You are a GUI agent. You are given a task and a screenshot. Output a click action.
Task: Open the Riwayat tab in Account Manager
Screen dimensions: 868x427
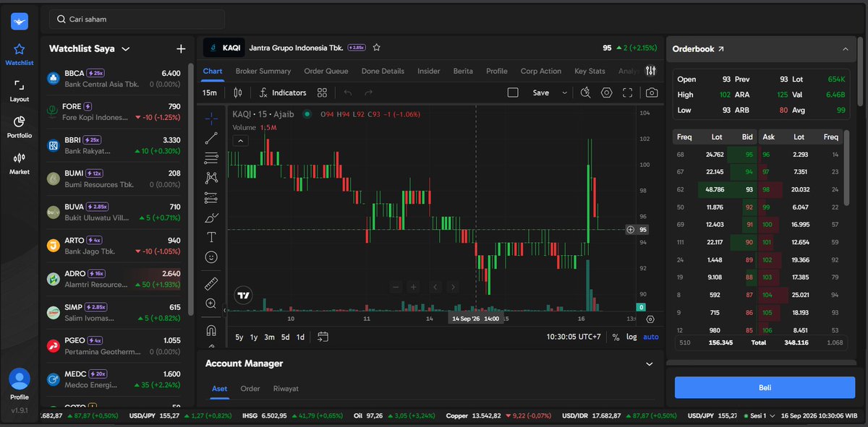286,389
